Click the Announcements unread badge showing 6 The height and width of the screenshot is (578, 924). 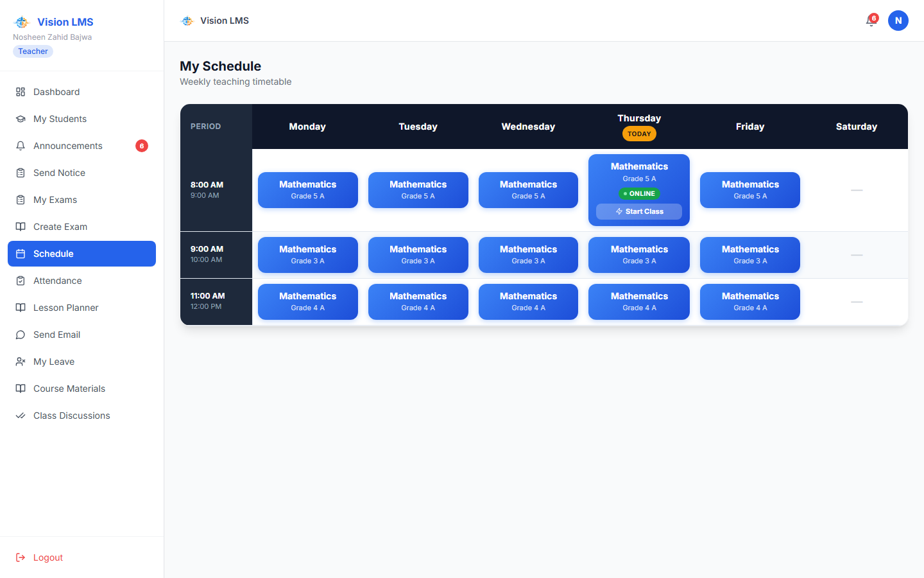(x=142, y=146)
